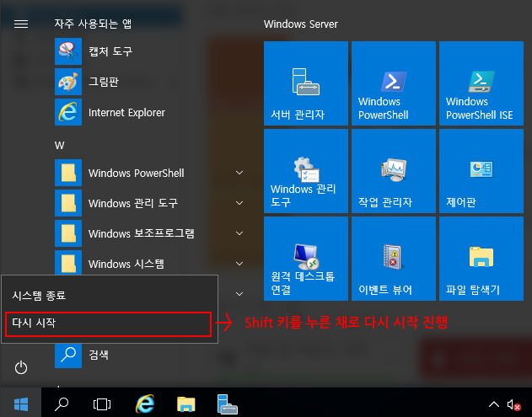The image size is (532, 417).
Task: Open taskbar search magnifier
Action: click(x=62, y=404)
